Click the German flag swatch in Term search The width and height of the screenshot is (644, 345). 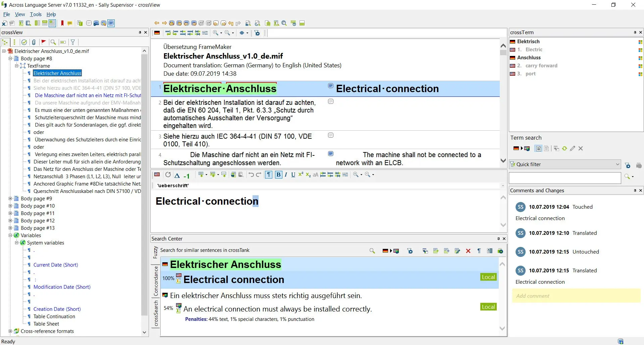[x=516, y=148]
